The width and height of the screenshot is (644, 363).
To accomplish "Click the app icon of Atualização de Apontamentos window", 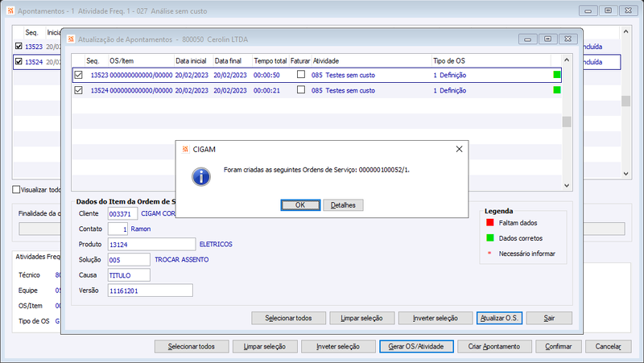I will point(71,39).
